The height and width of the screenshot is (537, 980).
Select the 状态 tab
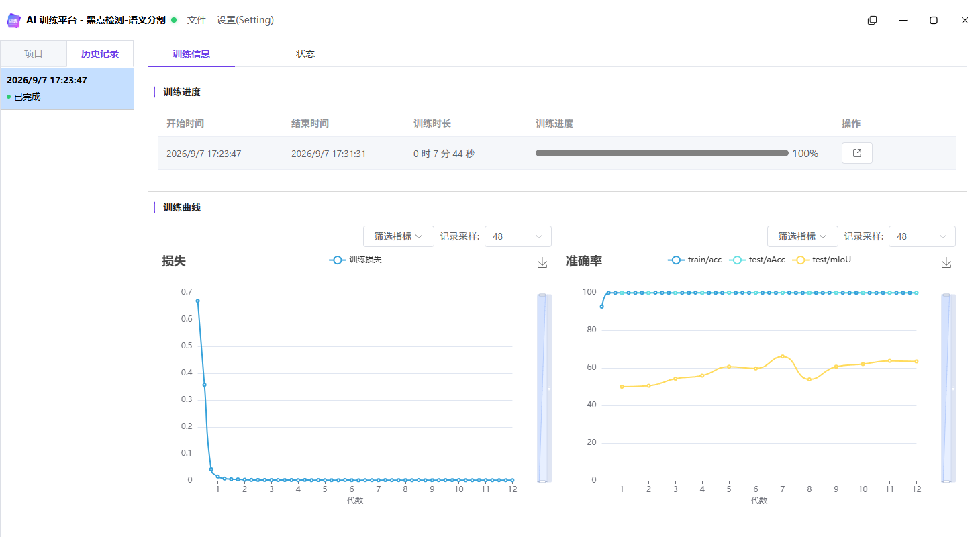[305, 54]
